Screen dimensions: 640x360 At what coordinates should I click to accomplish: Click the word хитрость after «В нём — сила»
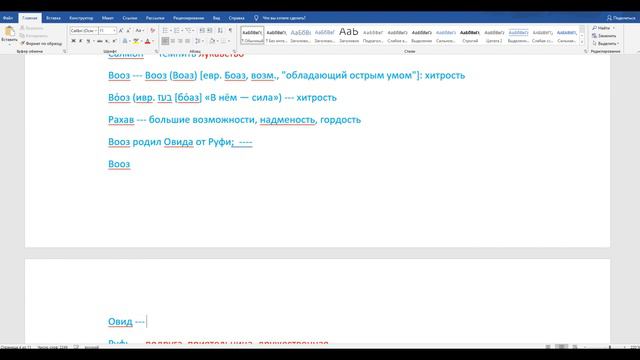316,98
